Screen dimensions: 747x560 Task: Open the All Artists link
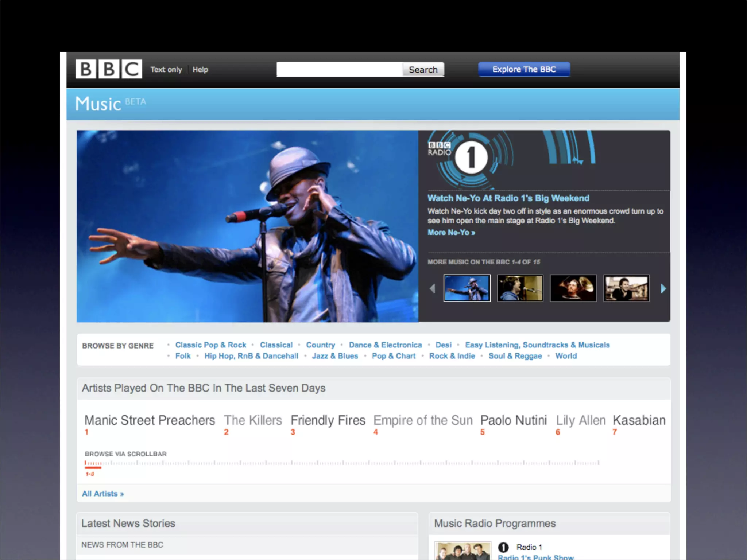103,494
